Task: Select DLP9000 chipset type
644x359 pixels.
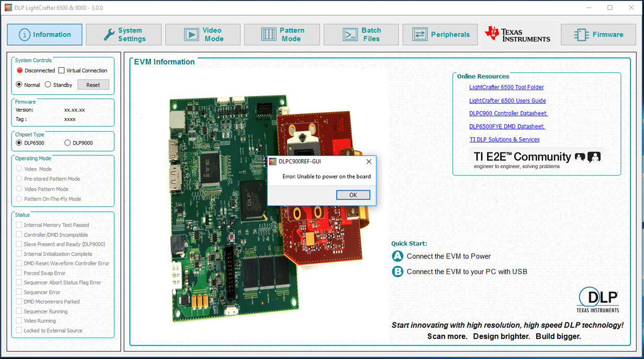Action: pyautogui.click(x=68, y=143)
